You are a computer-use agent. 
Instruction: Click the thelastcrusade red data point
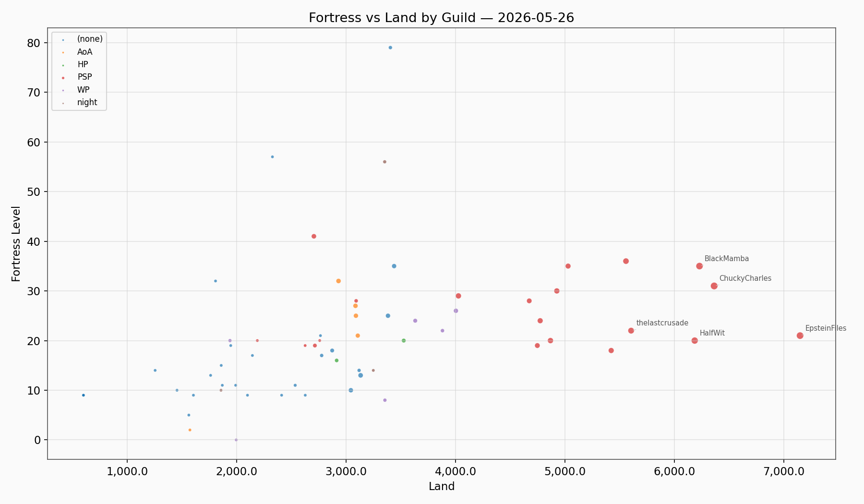(631, 331)
